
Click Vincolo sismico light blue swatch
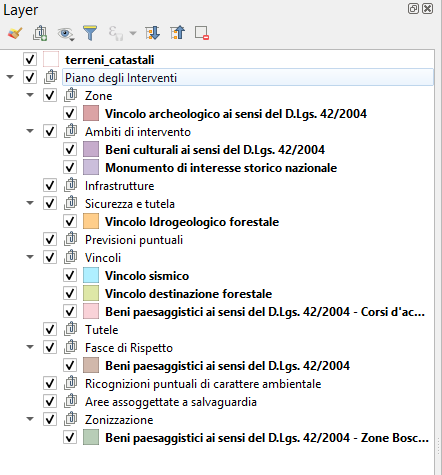click(91, 275)
